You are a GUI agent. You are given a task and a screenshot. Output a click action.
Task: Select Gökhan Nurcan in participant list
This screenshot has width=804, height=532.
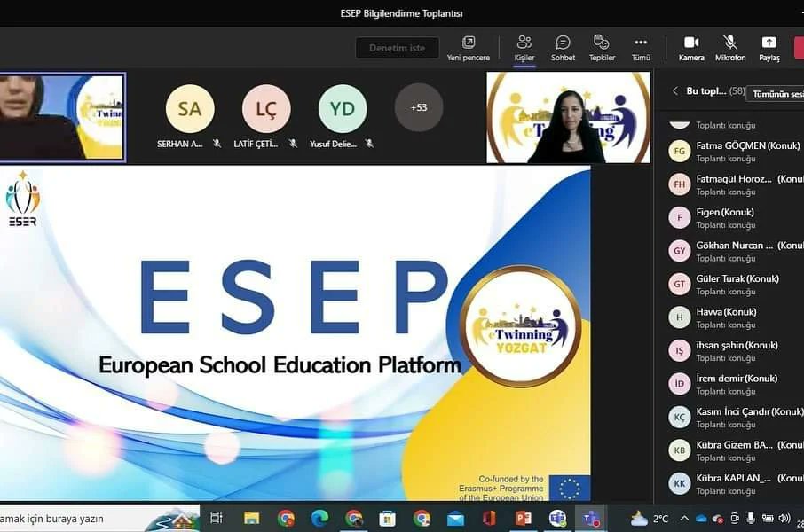[736, 251]
